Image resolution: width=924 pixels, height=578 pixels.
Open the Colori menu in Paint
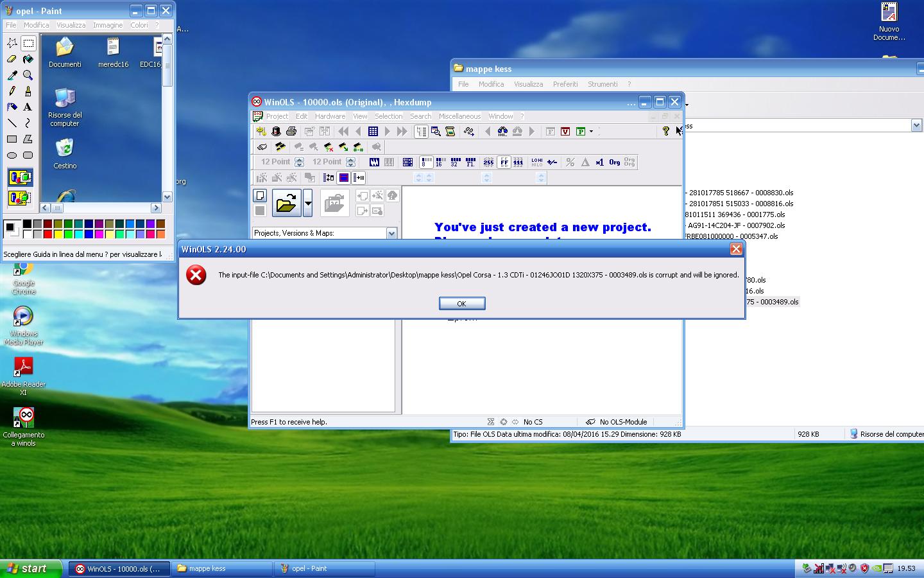139,25
